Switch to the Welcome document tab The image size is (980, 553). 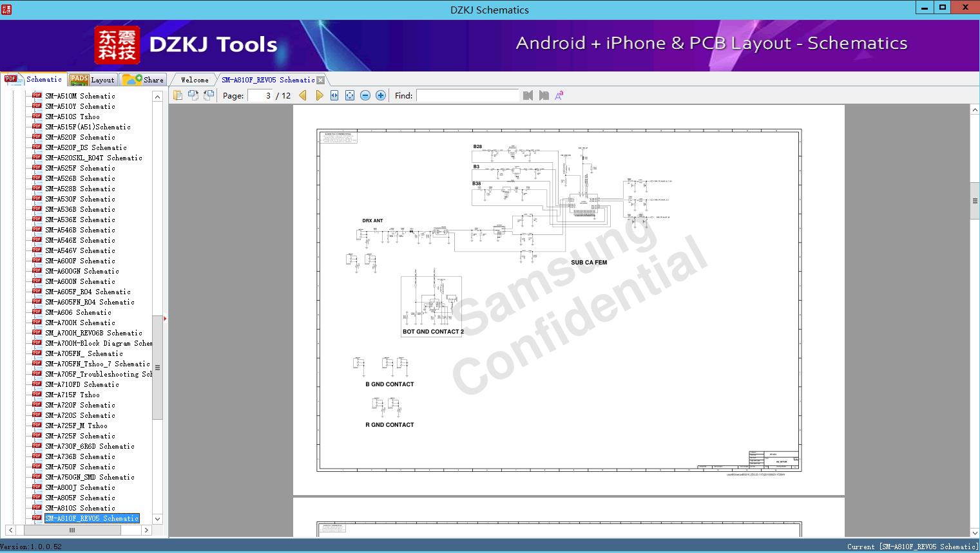click(195, 80)
